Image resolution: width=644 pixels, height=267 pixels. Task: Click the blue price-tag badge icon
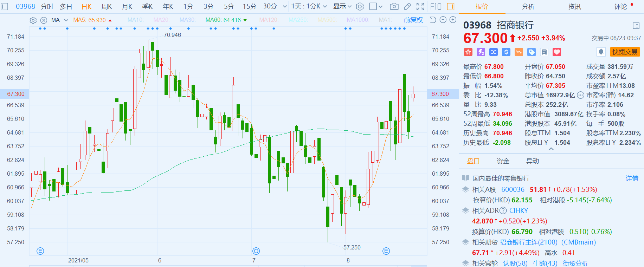532,52
